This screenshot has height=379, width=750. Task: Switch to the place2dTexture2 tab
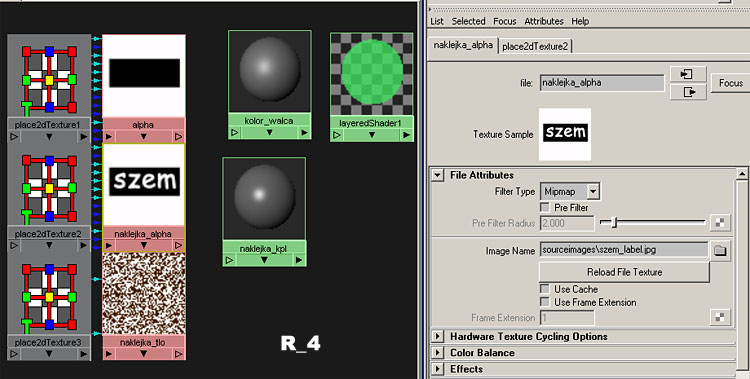click(x=535, y=46)
